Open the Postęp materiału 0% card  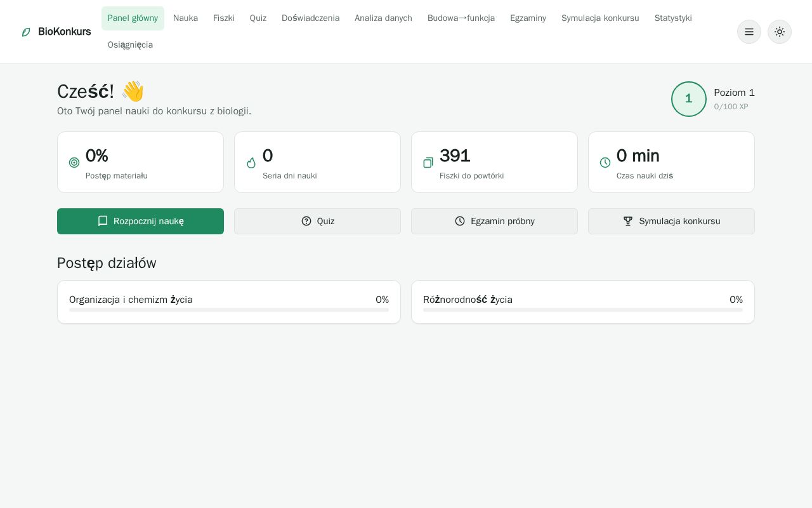click(140, 163)
